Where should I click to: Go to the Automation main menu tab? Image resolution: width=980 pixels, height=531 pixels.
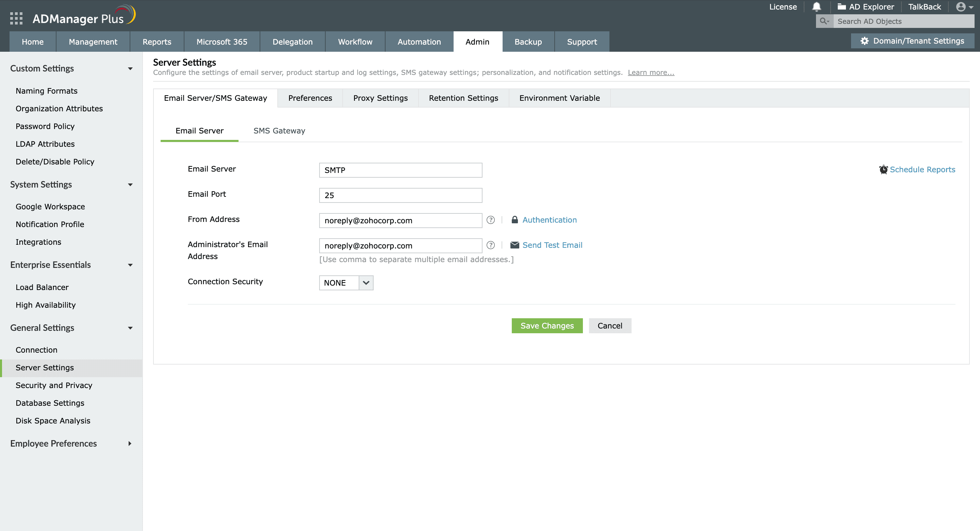[x=419, y=42]
